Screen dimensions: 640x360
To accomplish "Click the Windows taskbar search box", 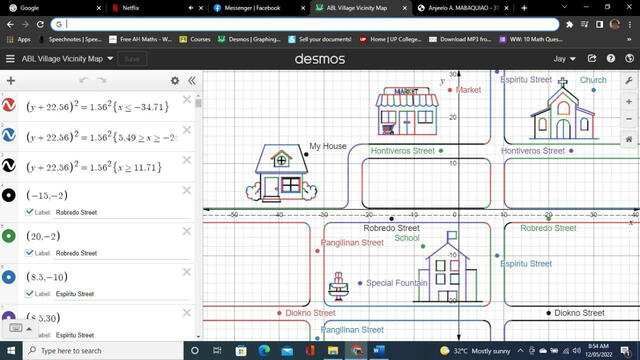I will tap(102, 351).
